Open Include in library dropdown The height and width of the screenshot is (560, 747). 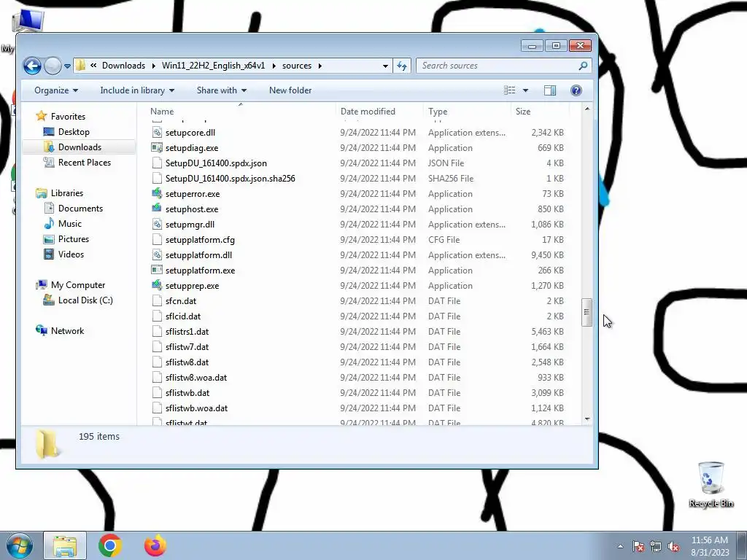click(x=137, y=90)
